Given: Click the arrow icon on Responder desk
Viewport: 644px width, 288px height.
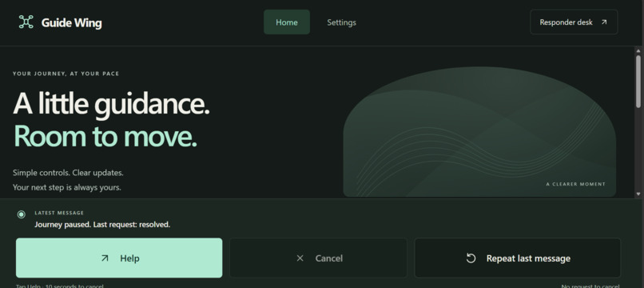Looking at the screenshot, I should point(604,22).
